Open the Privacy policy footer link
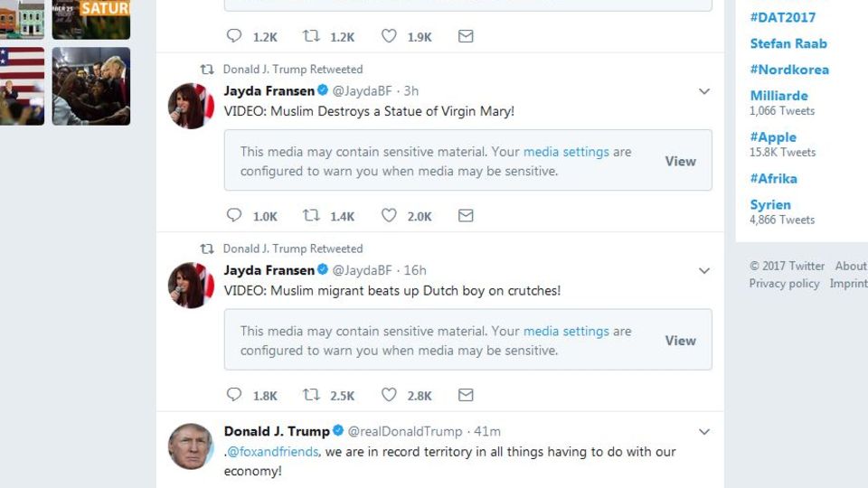This screenshot has width=868, height=488. (784, 283)
